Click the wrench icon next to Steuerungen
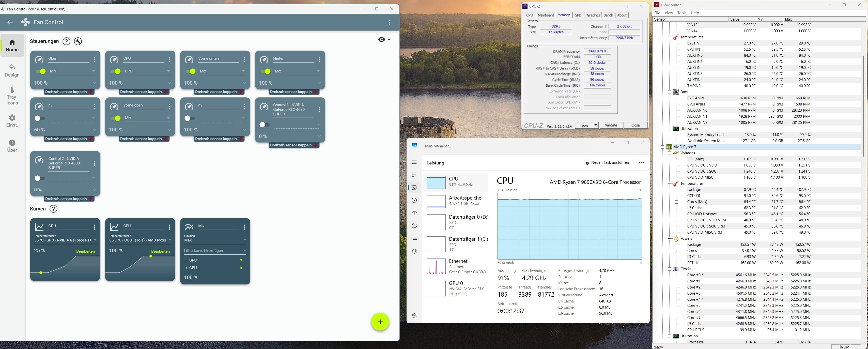Image resolution: width=868 pixels, height=349 pixels. coord(78,41)
